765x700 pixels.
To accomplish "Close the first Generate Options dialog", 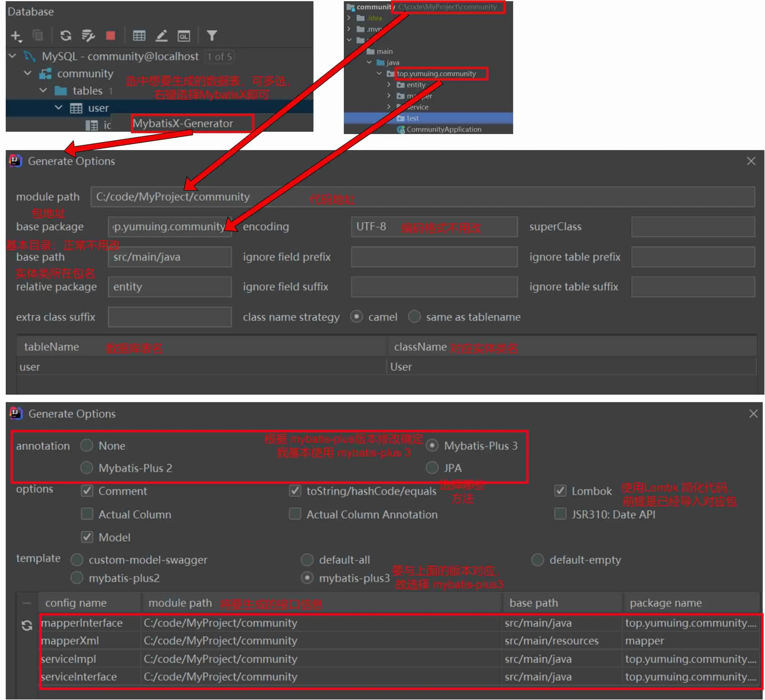I will point(751,161).
